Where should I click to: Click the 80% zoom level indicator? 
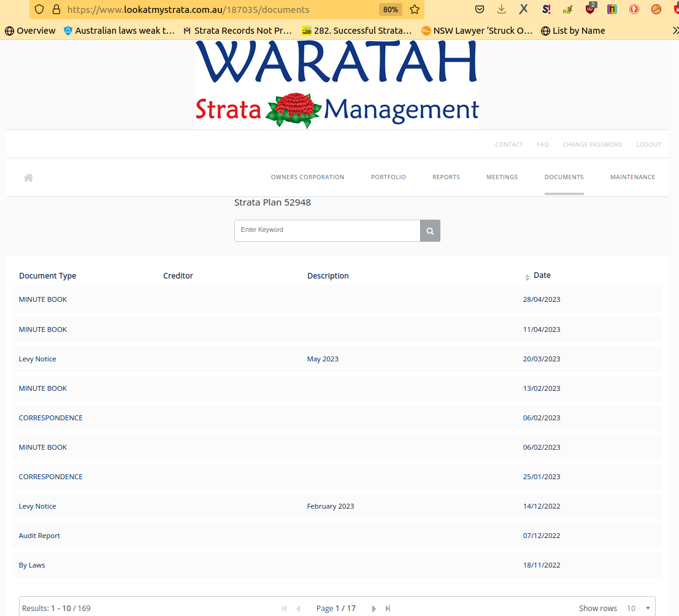pos(390,10)
